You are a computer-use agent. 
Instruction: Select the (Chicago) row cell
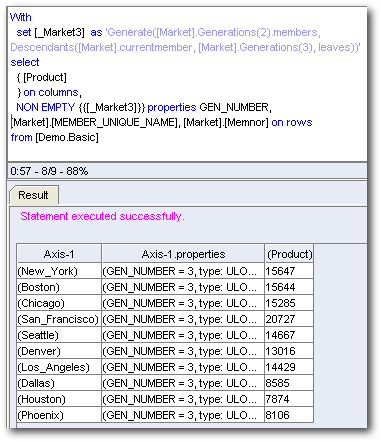point(59,303)
